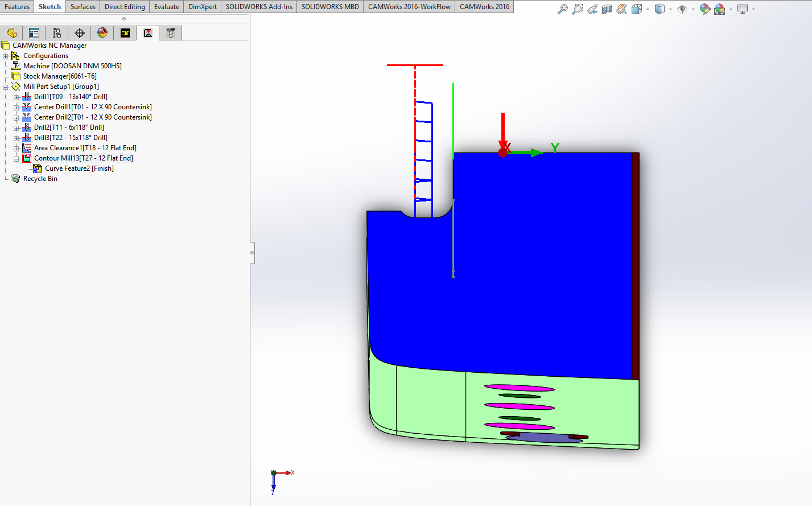Switch to the Evaluate tab

pyautogui.click(x=166, y=7)
